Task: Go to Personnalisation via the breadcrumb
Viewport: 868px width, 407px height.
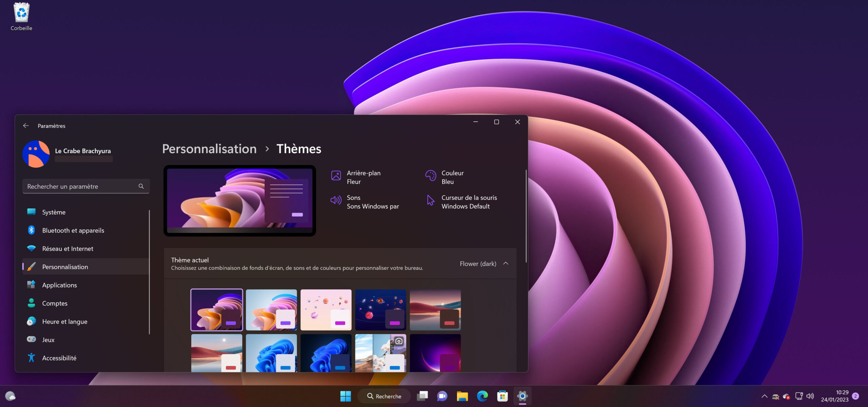Action: [209, 149]
